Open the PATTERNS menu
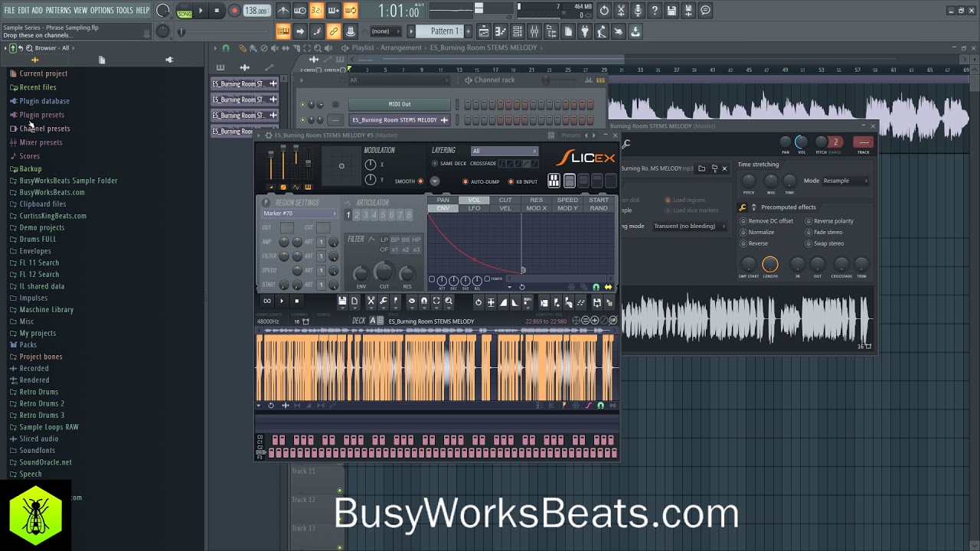This screenshot has height=551, width=980. pyautogui.click(x=58, y=10)
